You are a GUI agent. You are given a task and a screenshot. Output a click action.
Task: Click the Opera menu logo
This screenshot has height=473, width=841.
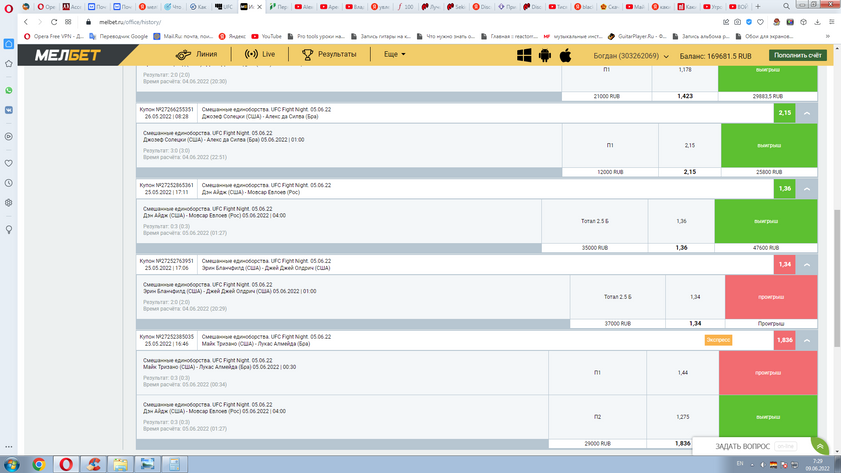(x=9, y=9)
